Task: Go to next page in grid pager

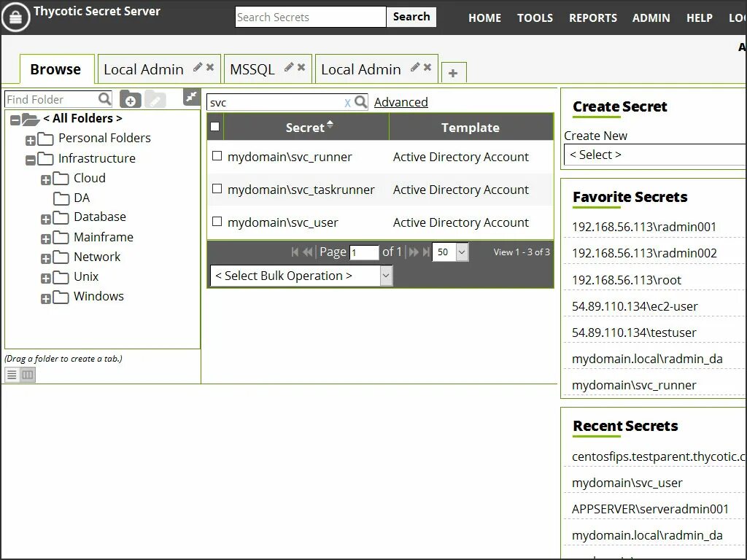Action: 414,252
